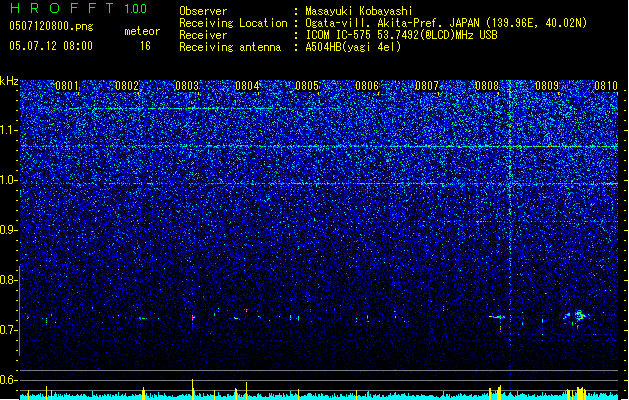
Task: Click the kHz axis unit label
Action: point(9,81)
